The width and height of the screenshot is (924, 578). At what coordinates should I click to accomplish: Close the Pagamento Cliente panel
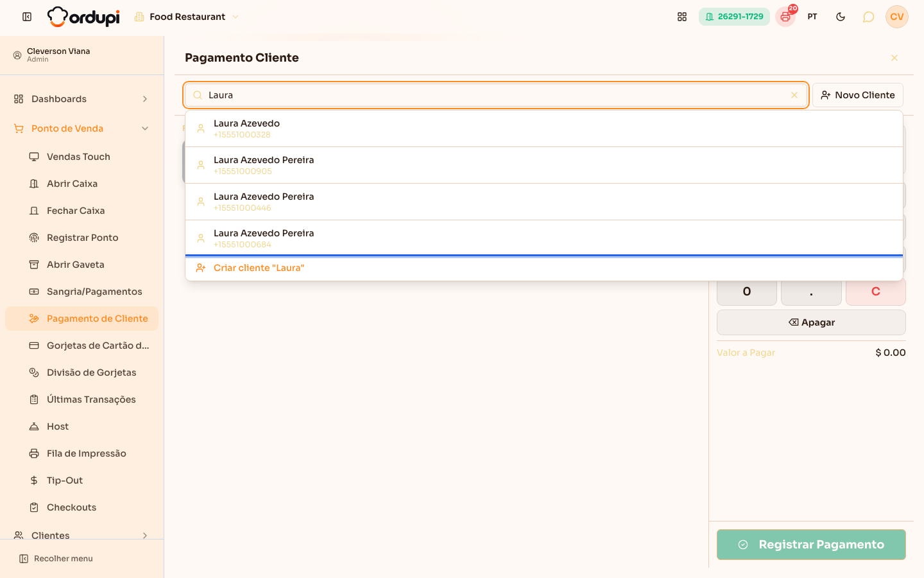894,58
